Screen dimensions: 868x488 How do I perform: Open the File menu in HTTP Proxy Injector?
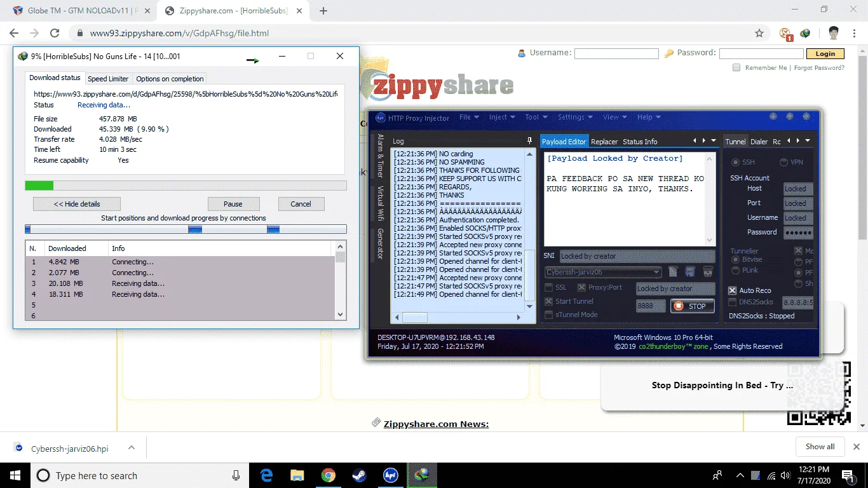(469, 117)
